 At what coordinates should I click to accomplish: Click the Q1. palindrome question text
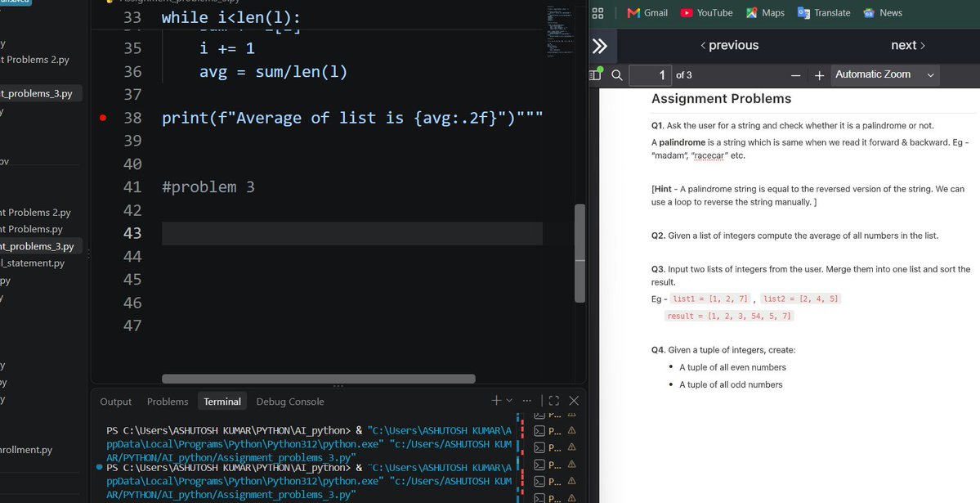click(793, 125)
